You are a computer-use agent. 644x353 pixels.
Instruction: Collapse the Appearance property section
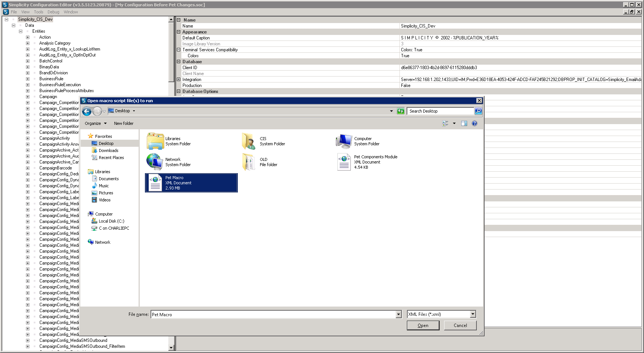tap(178, 32)
